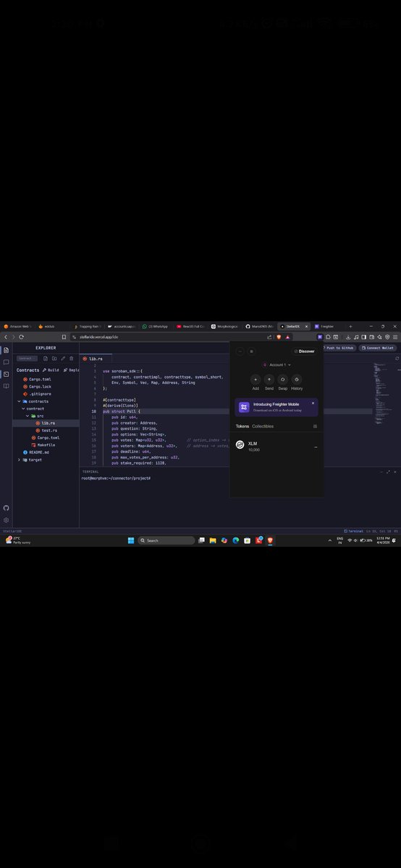
Task: Open the Explorer files icon in activity bar
Action: tap(6, 350)
